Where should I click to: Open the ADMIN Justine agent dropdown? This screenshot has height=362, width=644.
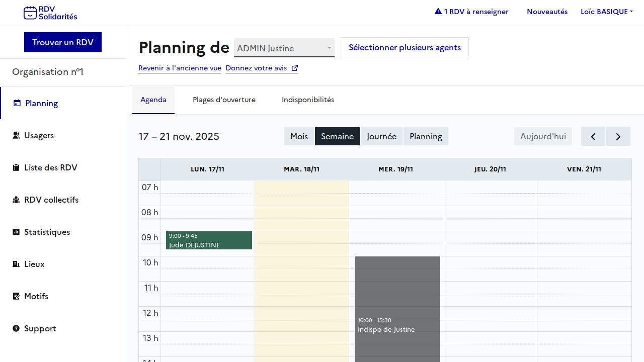(284, 48)
